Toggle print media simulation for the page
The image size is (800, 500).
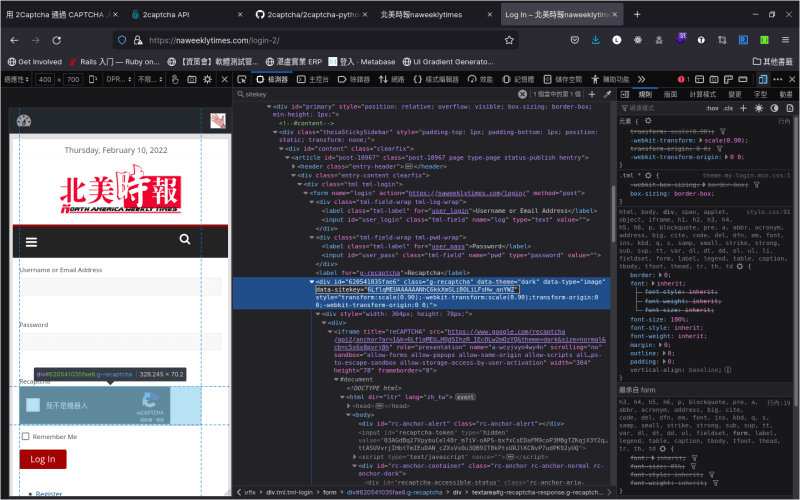click(790, 108)
